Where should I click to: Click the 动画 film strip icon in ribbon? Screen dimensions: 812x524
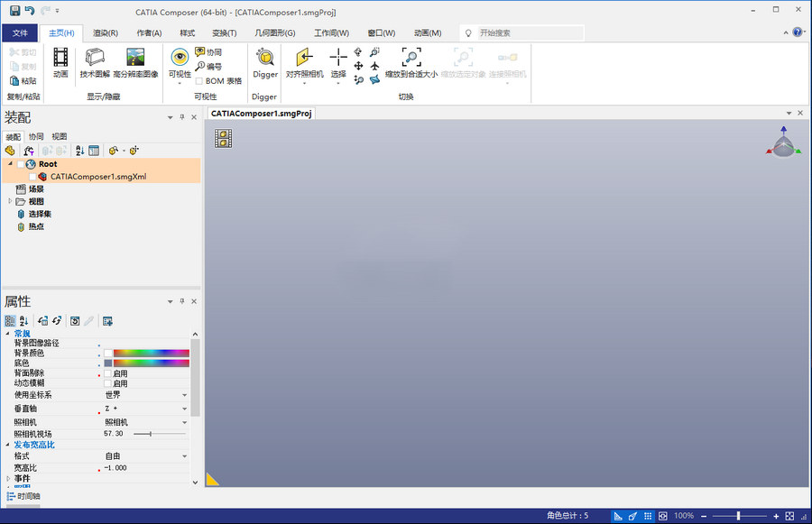pyautogui.click(x=60, y=58)
